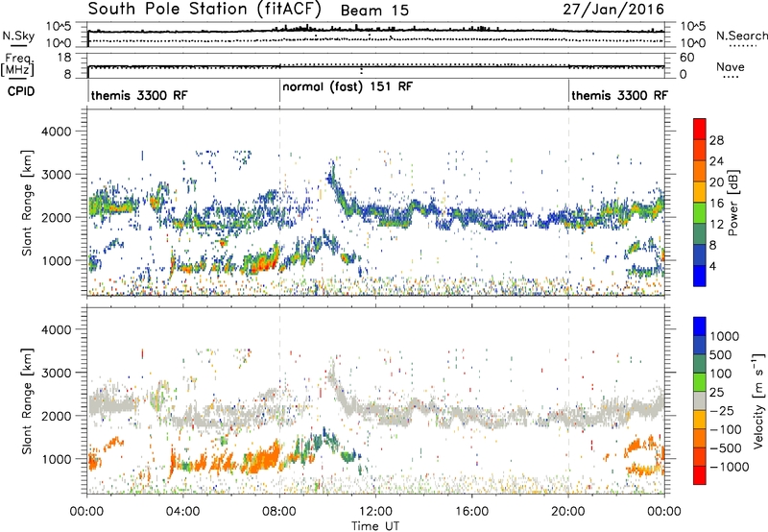Image resolution: width=768 pixels, height=532 pixels.
Task: Click the "08:00" time axis label
Action: 279,512
